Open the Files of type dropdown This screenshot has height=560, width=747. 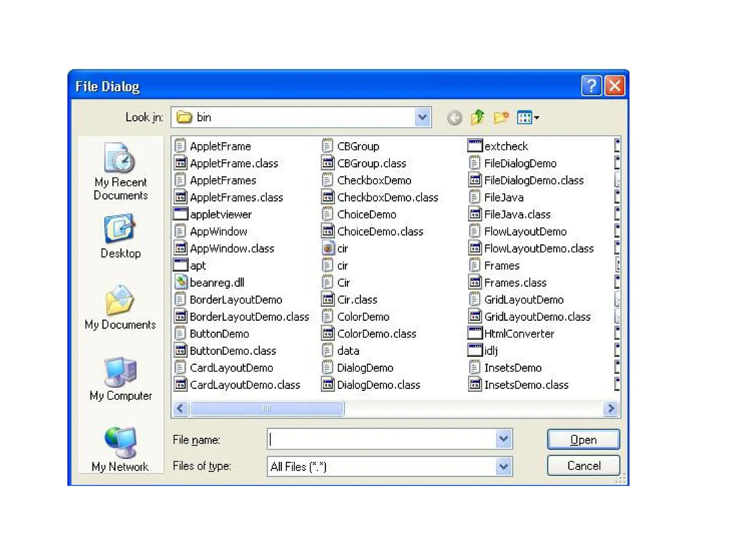pyautogui.click(x=503, y=466)
